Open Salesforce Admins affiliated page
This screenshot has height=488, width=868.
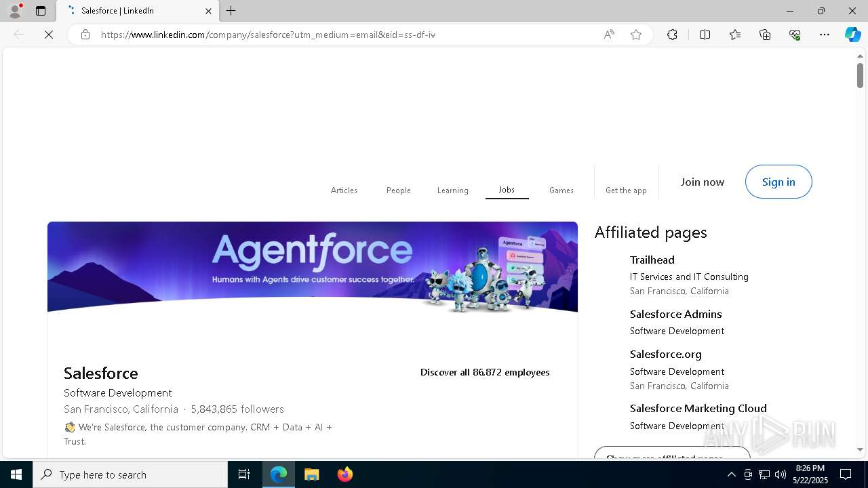coord(675,314)
